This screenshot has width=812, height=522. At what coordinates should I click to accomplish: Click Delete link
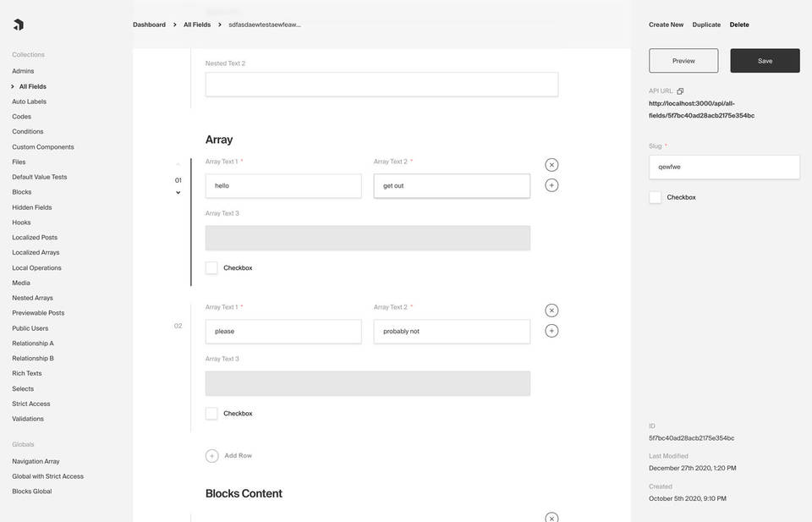point(739,25)
